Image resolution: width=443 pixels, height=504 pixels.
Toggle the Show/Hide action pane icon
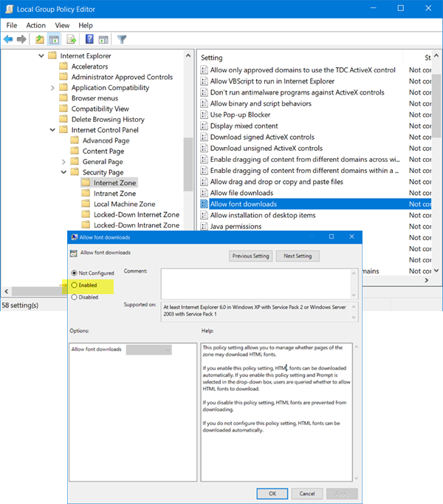pos(103,39)
